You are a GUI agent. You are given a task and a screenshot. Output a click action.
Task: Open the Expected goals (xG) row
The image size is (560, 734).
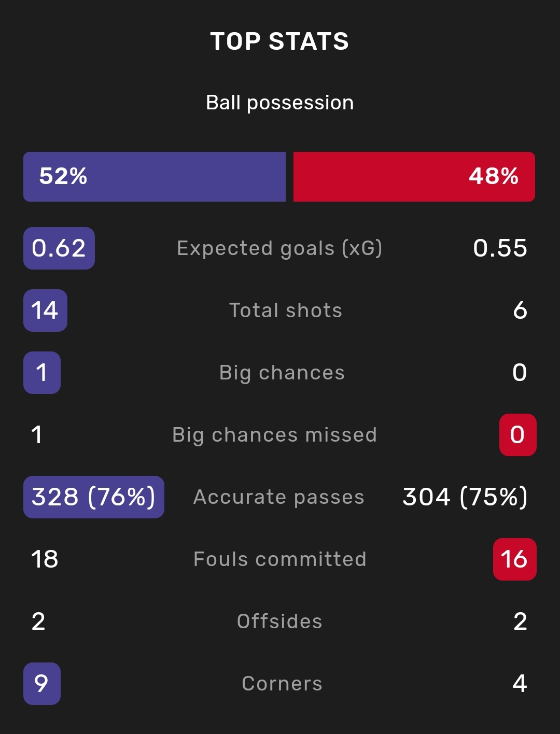(x=279, y=248)
